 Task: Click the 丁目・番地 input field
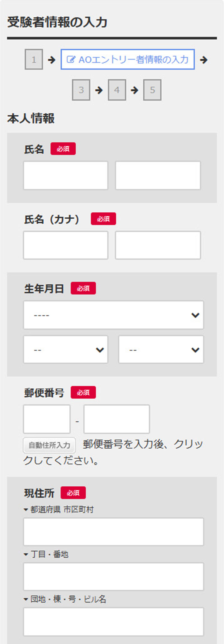(x=113, y=577)
